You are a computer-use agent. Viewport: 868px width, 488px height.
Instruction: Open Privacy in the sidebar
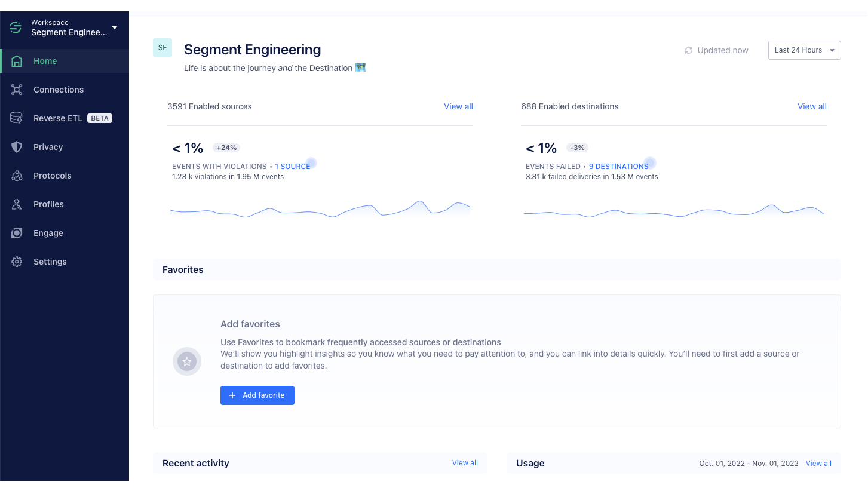click(x=65, y=147)
